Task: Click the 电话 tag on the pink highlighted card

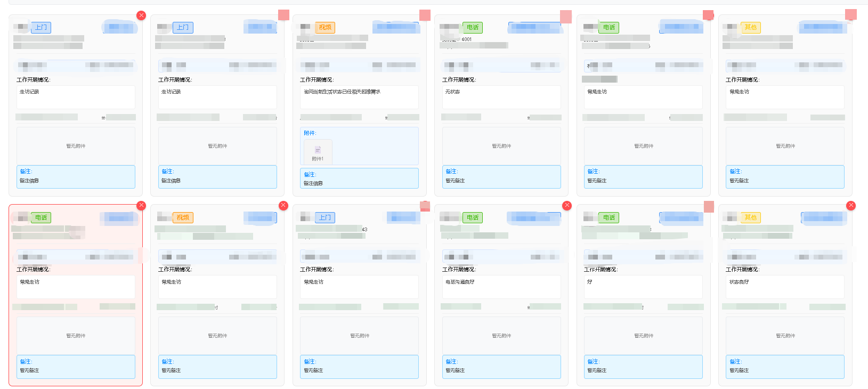Action: [41, 218]
